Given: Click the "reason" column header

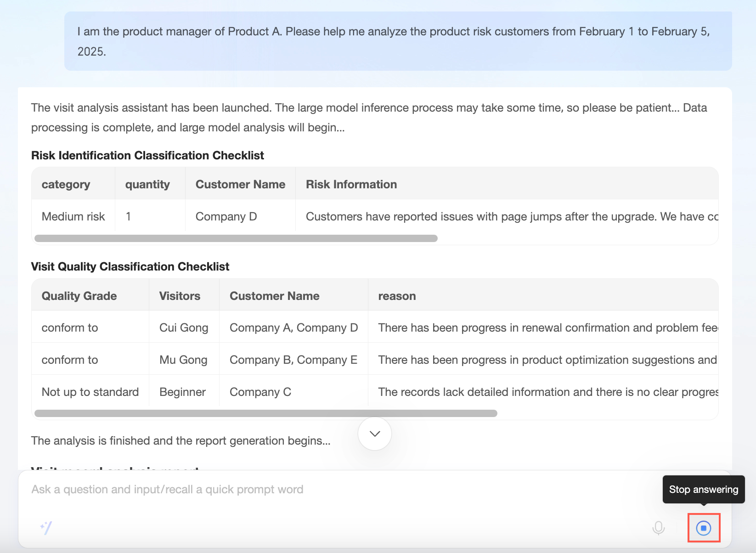Looking at the screenshot, I should [x=397, y=296].
